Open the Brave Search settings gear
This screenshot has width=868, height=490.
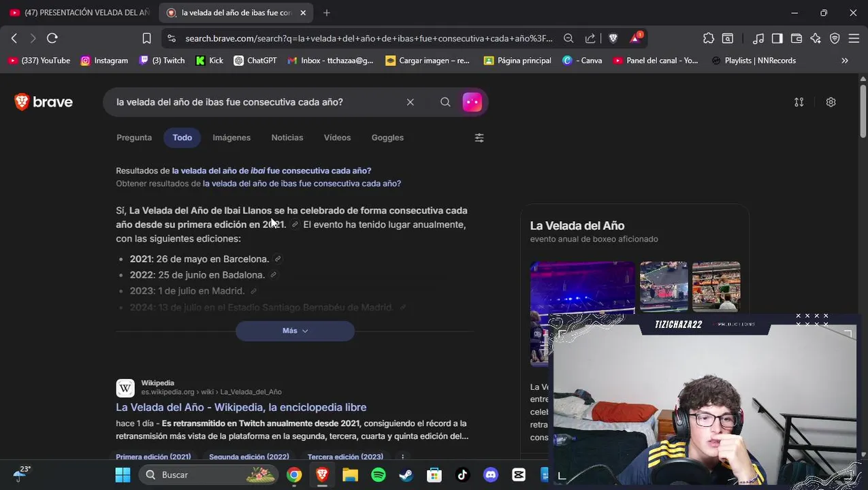[831, 102]
